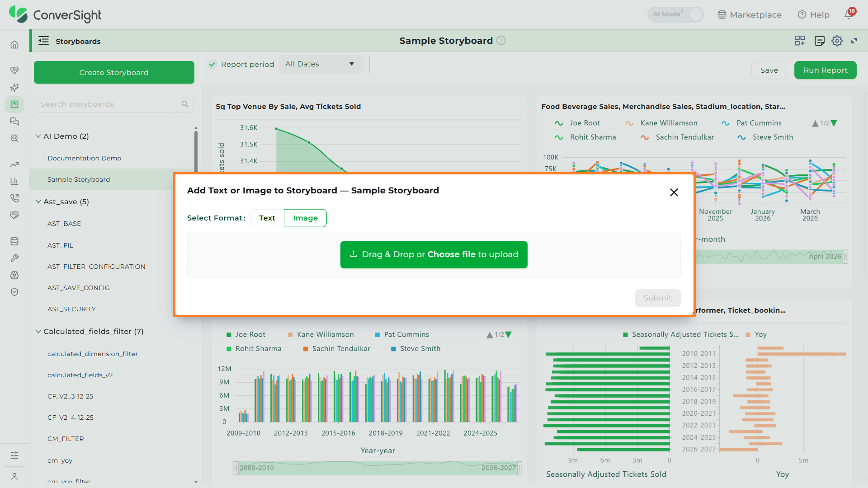Image resolution: width=868 pixels, height=488 pixels.
Task: Collapse the Ast_save (5) group
Action: pyautogui.click(x=38, y=202)
